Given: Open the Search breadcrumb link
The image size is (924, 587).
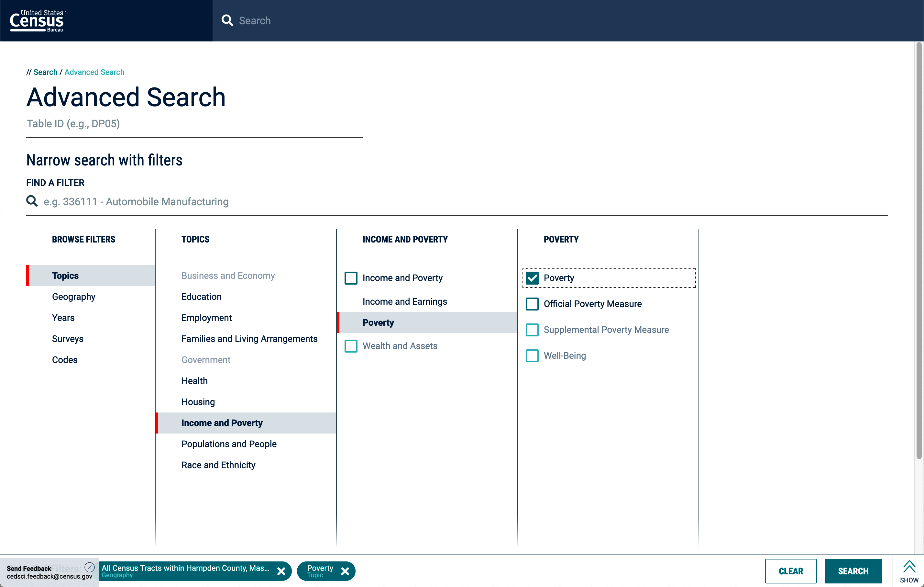Looking at the screenshot, I should (45, 72).
